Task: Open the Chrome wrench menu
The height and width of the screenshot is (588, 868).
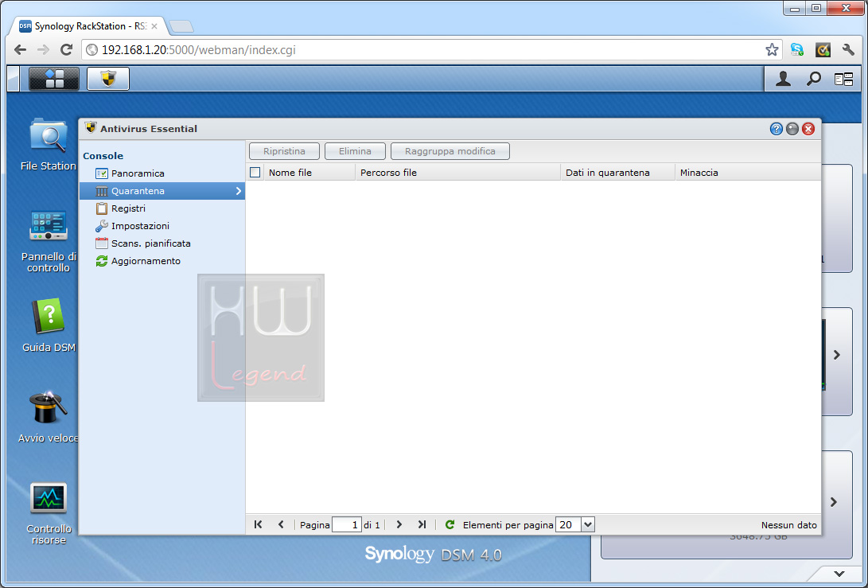Action: click(848, 50)
